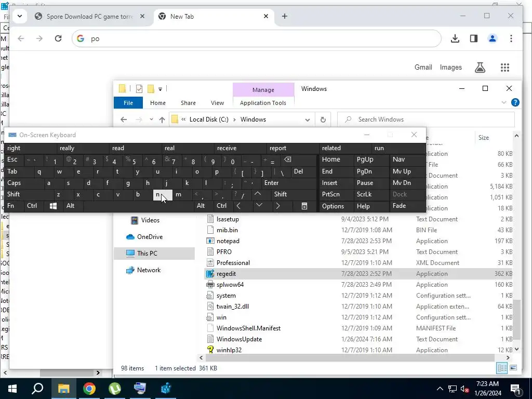Switch to details view in Explorer

click(502, 368)
